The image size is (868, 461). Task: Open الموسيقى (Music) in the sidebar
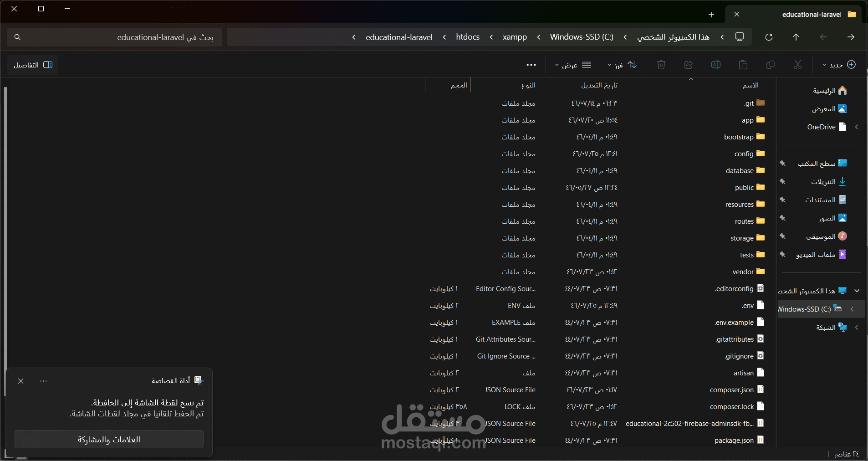(x=826, y=236)
